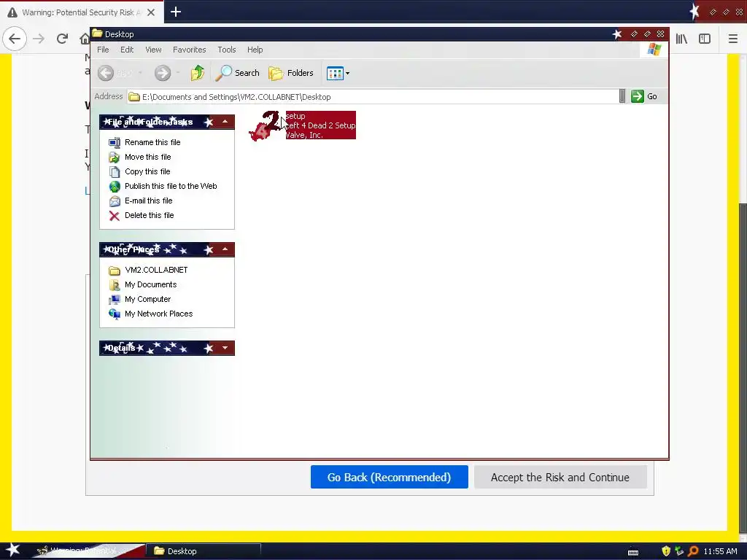Open a new browser tab
Image resolution: width=747 pixels, height=560 pixels.
coord(176,12)
